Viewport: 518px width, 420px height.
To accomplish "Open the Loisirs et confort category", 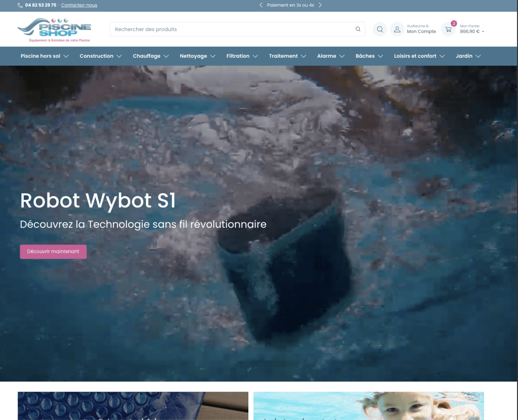I will [415, 56].
